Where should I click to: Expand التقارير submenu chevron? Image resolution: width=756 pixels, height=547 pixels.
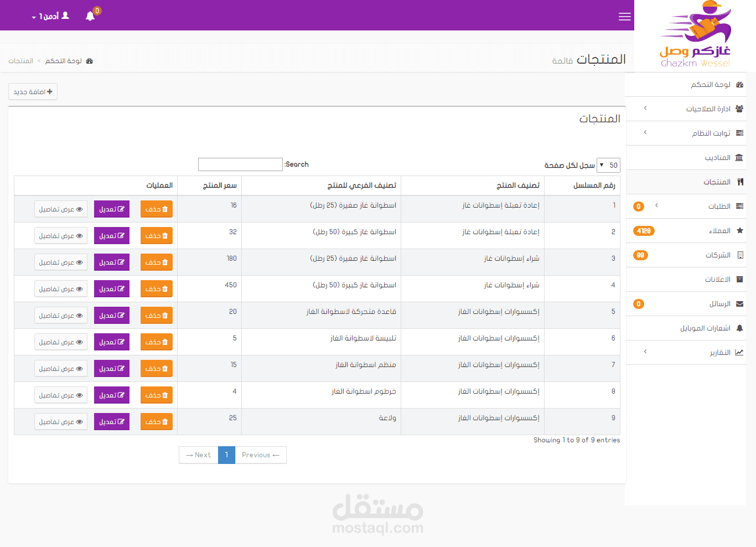click(x=645, y=352)
